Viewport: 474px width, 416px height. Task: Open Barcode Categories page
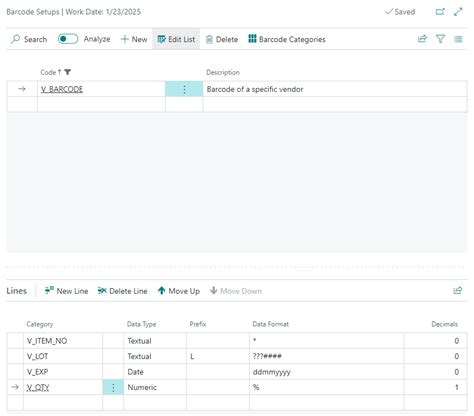(287, 39)
